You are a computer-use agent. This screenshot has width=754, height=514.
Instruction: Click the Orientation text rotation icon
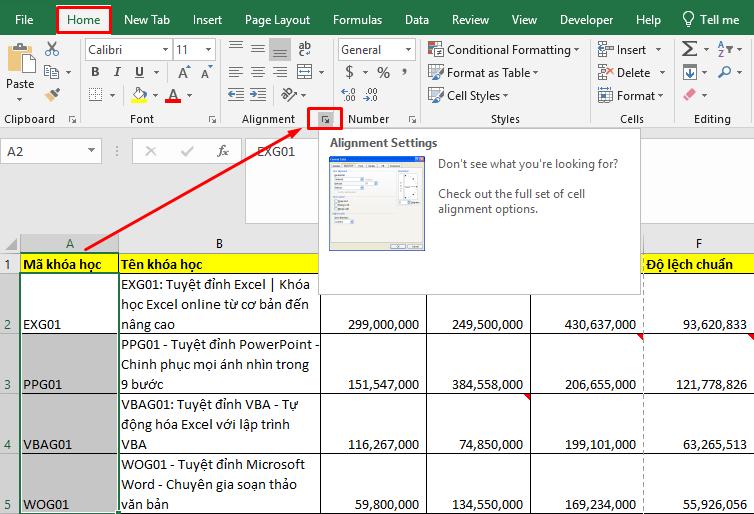[x=289, y=95]
